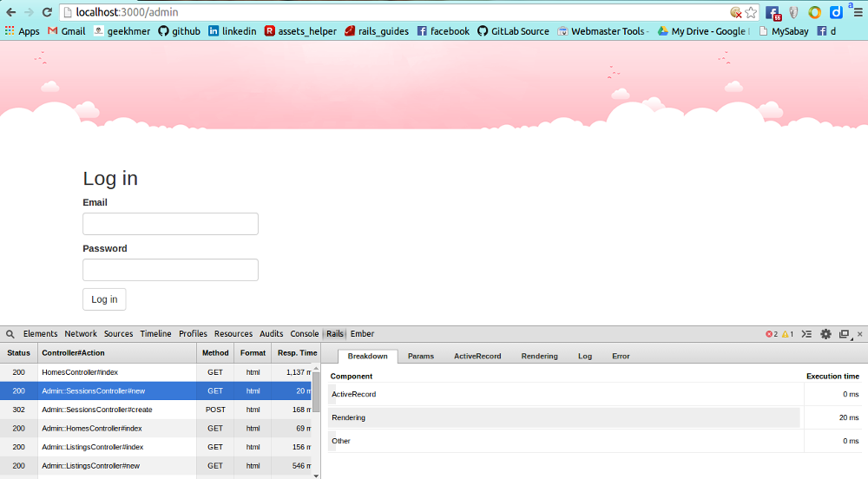Open the Error tab
This screenshot has height=479, width=868.
pyautogui.click(x=621, y=356)
